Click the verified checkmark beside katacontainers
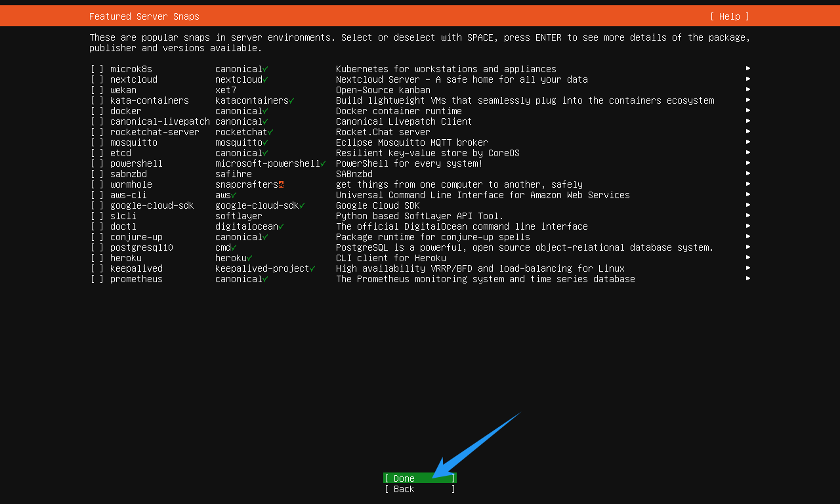Viewport: 840px width, 504px height. pos(291,100)
